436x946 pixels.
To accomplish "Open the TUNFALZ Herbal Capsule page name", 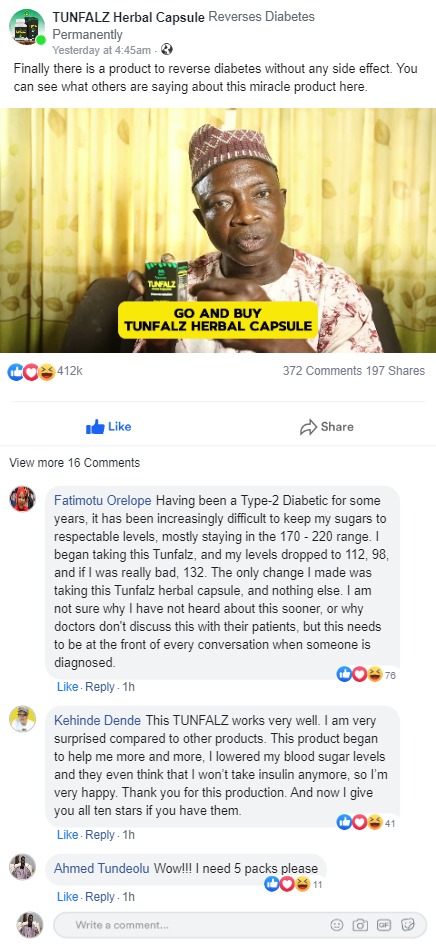I will point(128,17).
